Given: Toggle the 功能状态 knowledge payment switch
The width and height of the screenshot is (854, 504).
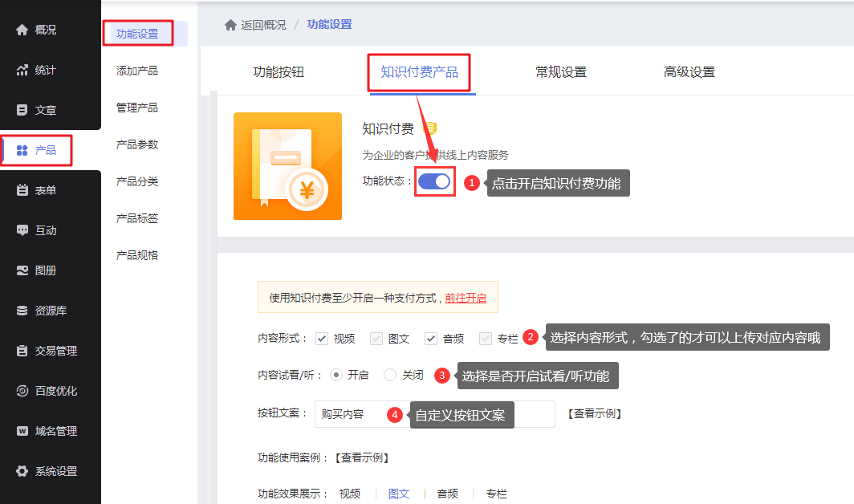Looking at the screenshot, I should [x=433, y=181].
